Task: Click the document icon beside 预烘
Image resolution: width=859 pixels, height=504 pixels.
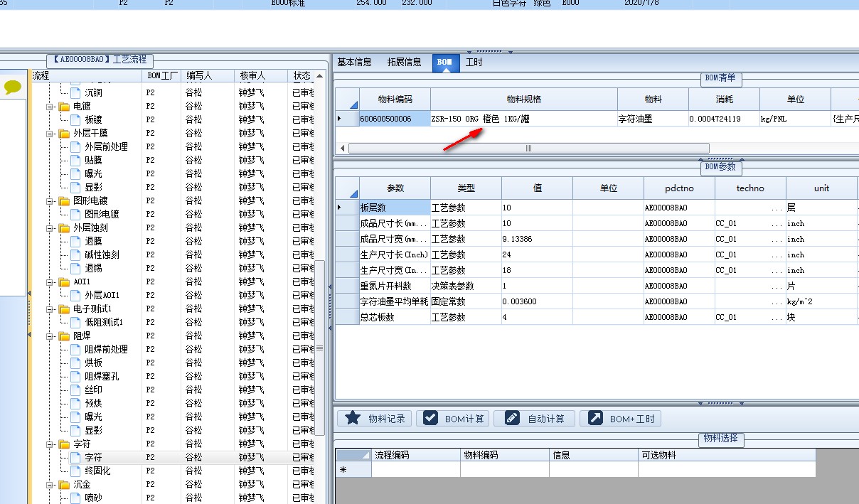Action: pyautogui.click(x=76, y=403)
